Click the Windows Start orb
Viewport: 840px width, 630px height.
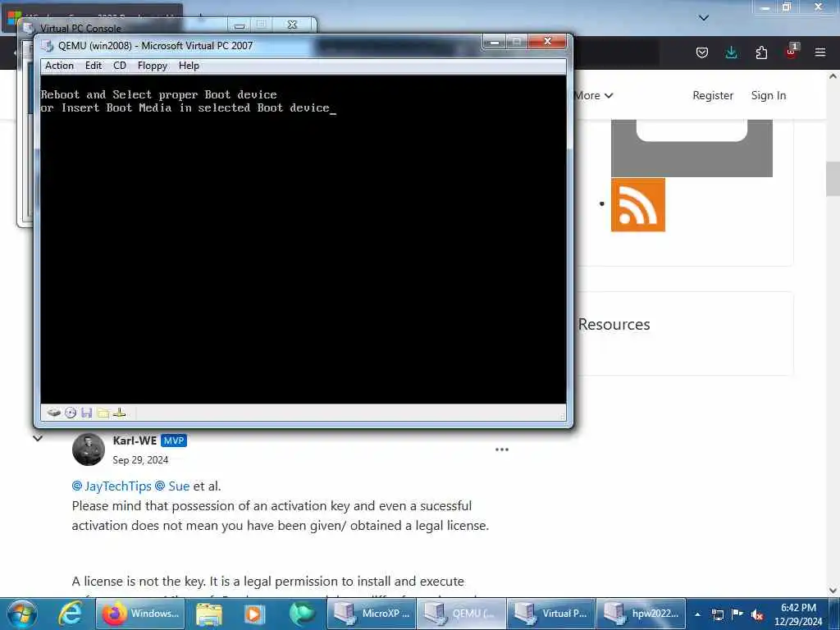(x=22, y=614)
